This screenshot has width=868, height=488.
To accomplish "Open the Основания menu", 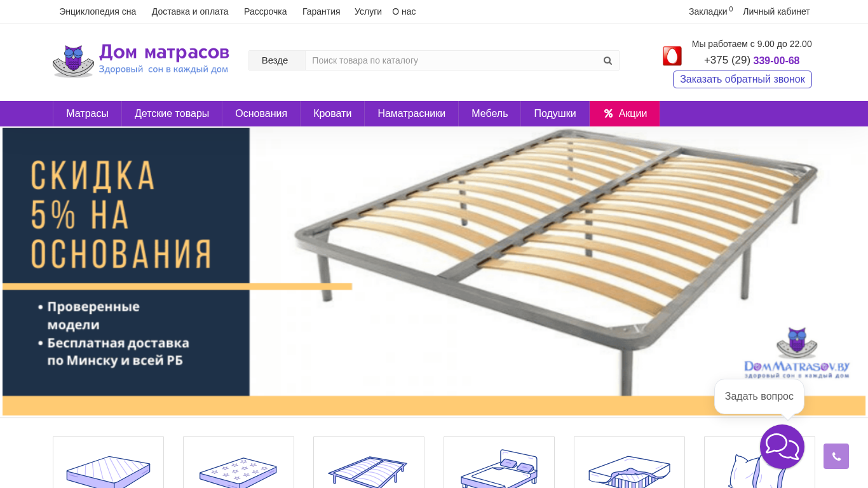I will click(261, 114).
